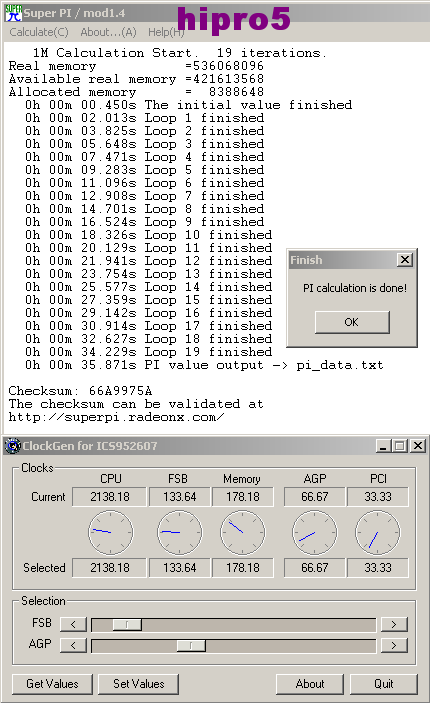The width and height of the screenshot is (430, 703).
Task: Open ClockGen's About button
Action: (310, 684)
